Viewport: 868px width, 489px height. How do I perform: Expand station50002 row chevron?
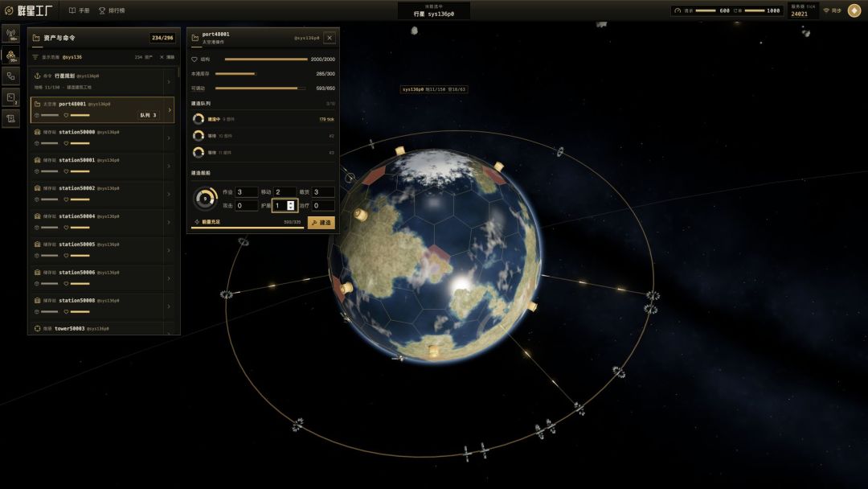[x=169, y=195]
